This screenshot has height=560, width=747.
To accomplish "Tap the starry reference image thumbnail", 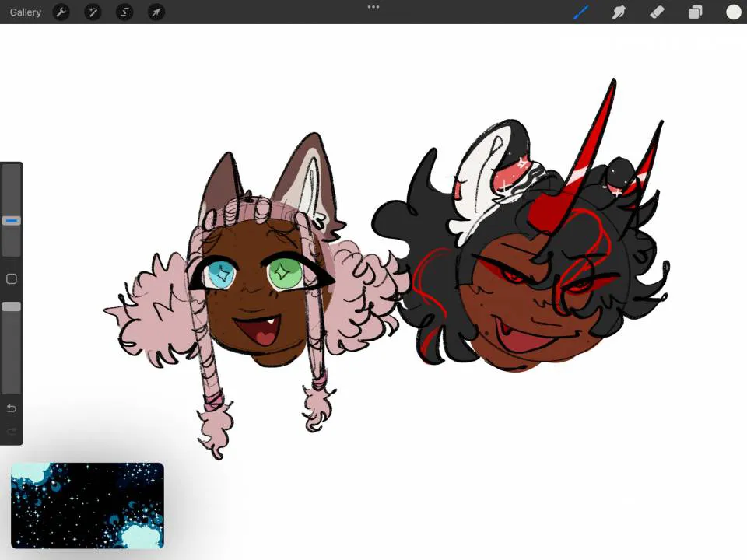I will (x=87, y=506).
